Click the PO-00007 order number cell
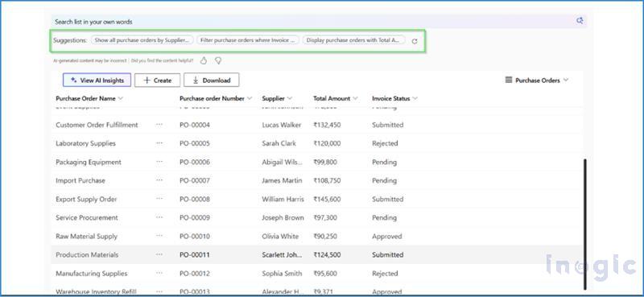644x297 pixels. 195,180
